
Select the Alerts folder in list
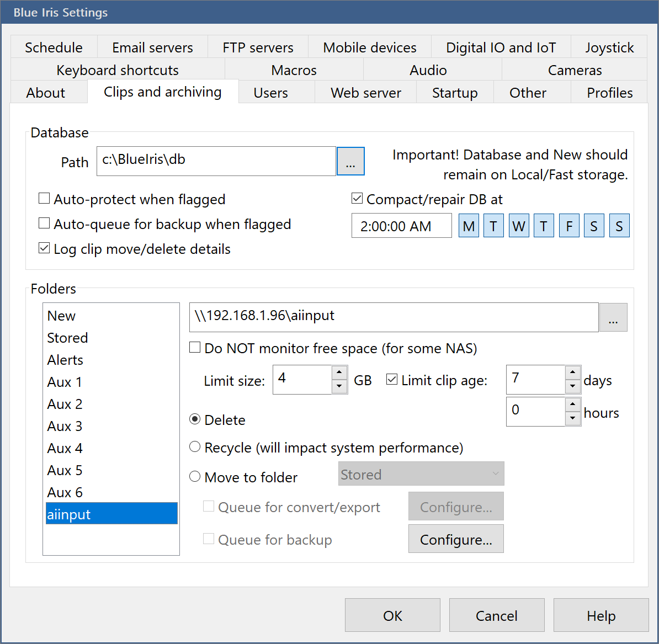pyautogui.click(x=111, y=360)
